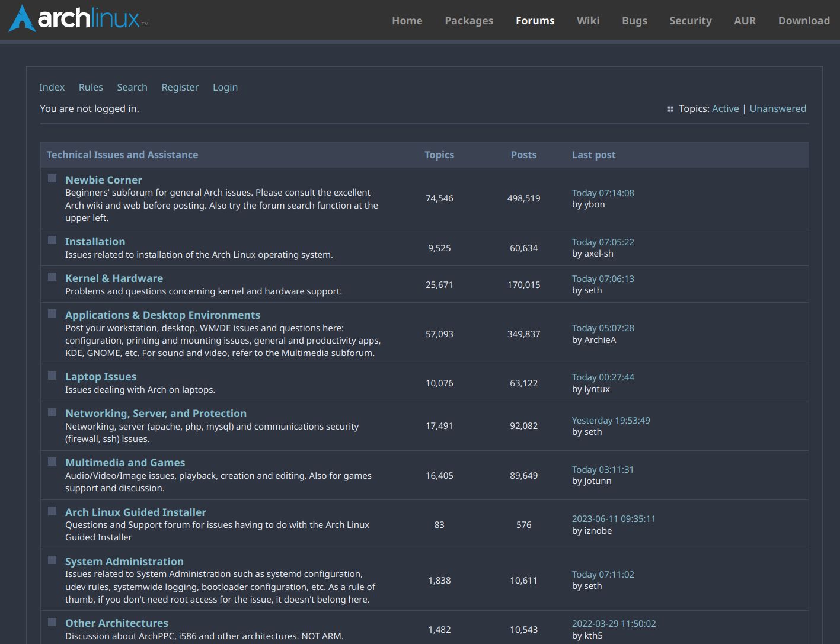840x644 pixels.
Task: Click Installation topic count 9,525
Action: 439,248
